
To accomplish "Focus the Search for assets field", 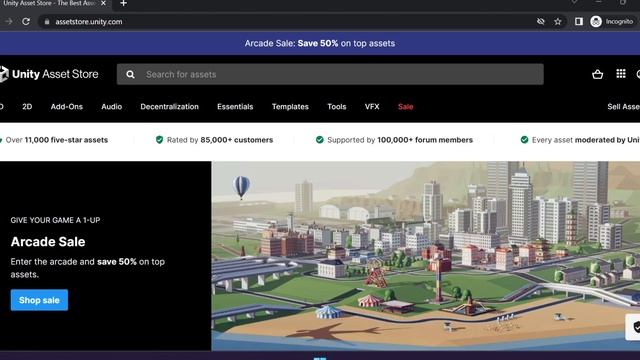I will click(330, 74).
